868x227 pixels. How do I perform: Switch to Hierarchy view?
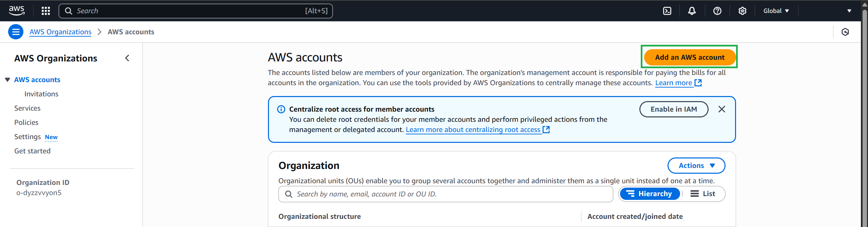[x=650, y=194]
